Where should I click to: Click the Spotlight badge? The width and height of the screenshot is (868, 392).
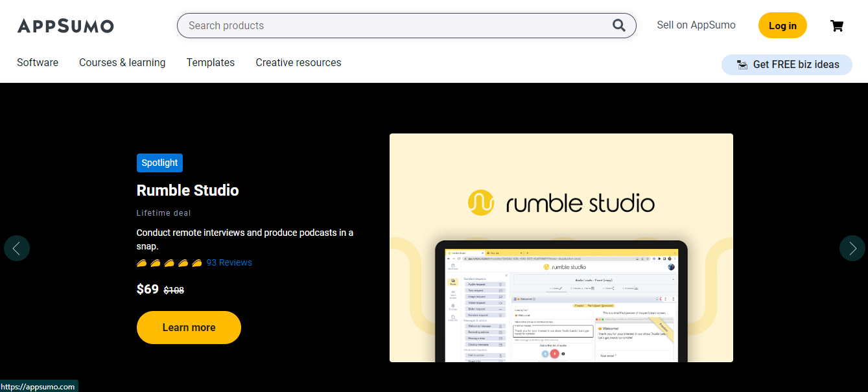point(159,163)
